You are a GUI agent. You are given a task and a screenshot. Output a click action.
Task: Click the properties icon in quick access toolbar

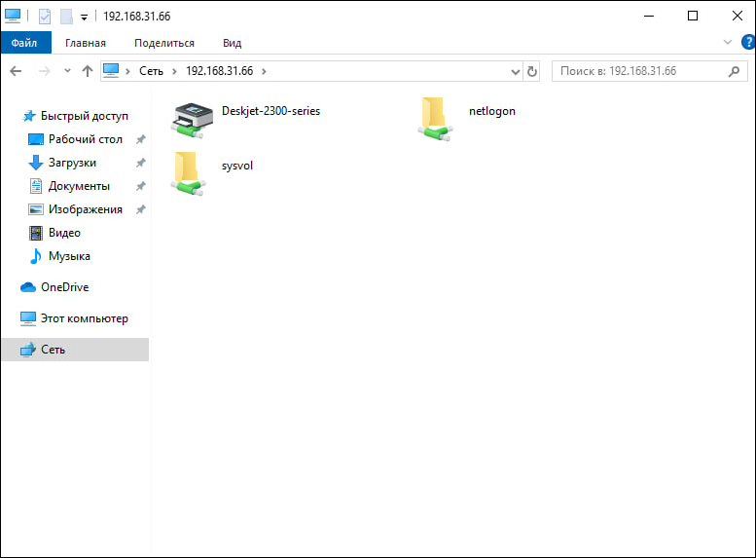coord(45,17)
